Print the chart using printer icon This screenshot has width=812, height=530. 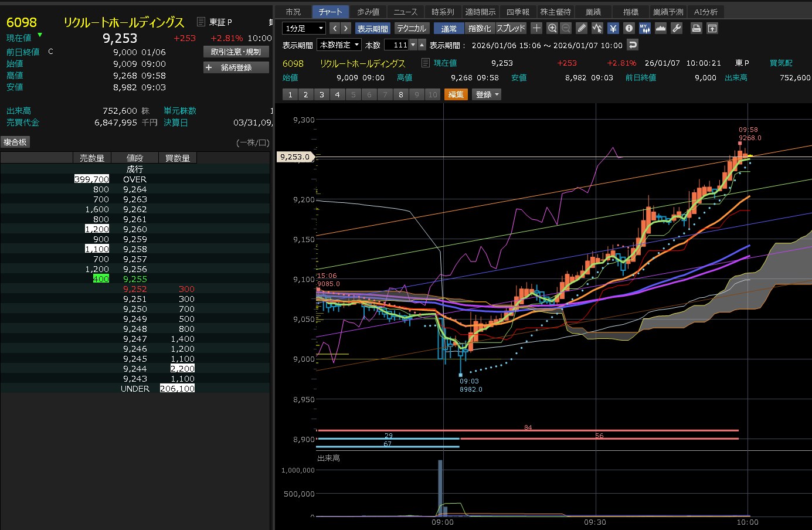696,28
